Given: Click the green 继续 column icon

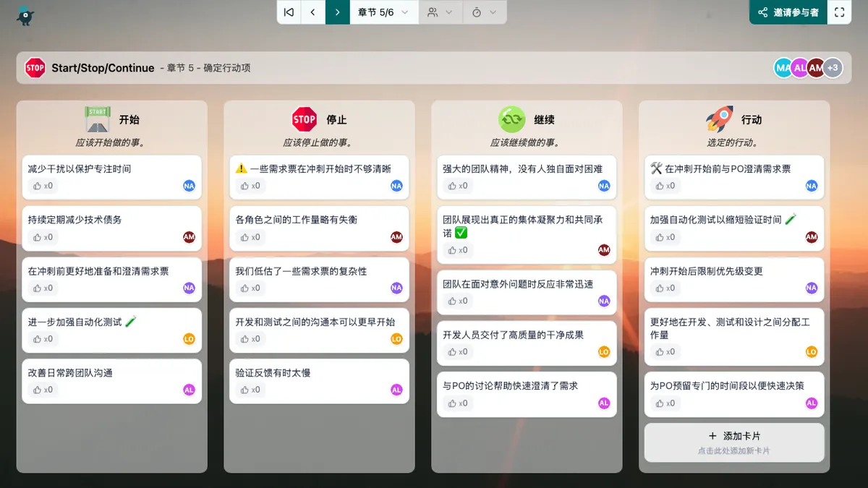Looking at the screenshot, I should (x=512, y=119).
